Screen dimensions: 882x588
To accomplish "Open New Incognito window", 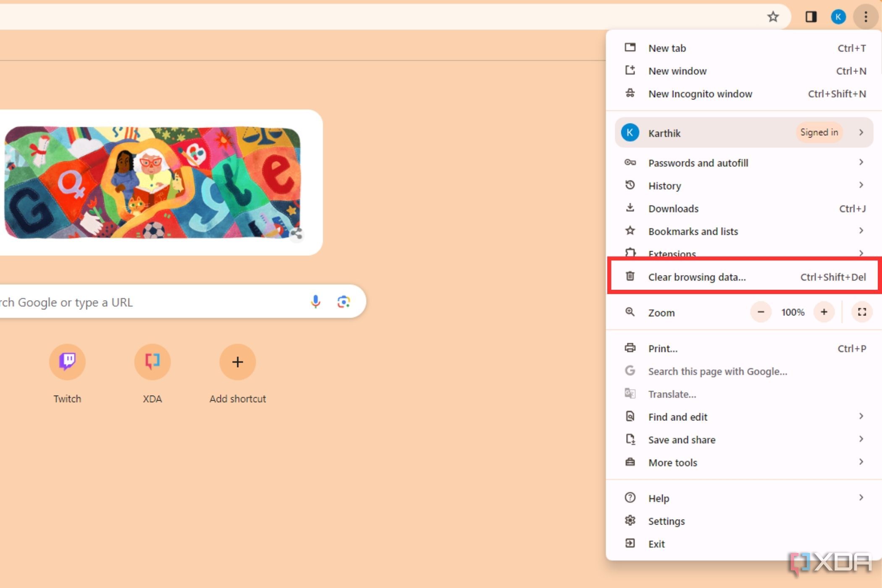I will coord(700,94).
